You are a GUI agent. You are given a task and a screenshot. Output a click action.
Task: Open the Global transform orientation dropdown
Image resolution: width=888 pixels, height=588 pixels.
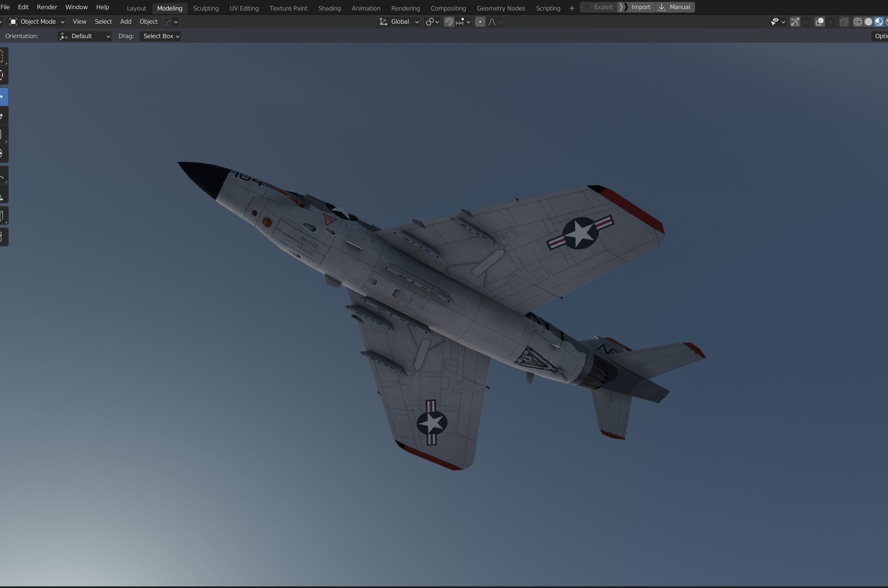tap(399, 22)
